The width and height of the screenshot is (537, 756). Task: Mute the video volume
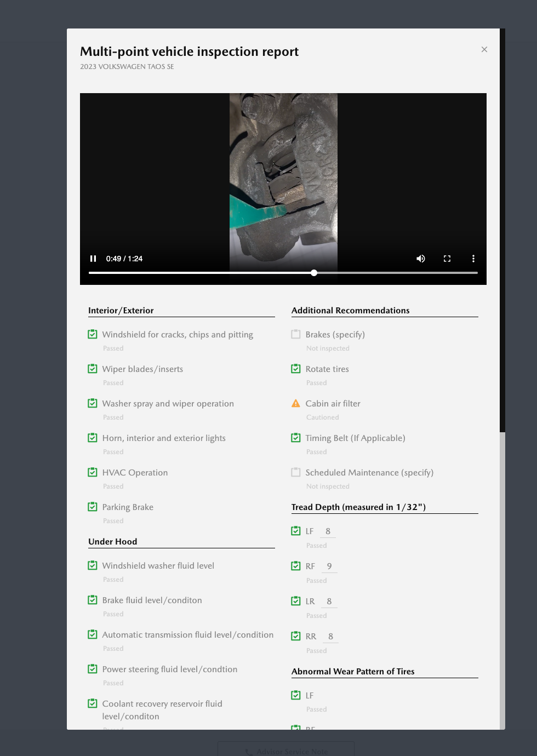421,259
